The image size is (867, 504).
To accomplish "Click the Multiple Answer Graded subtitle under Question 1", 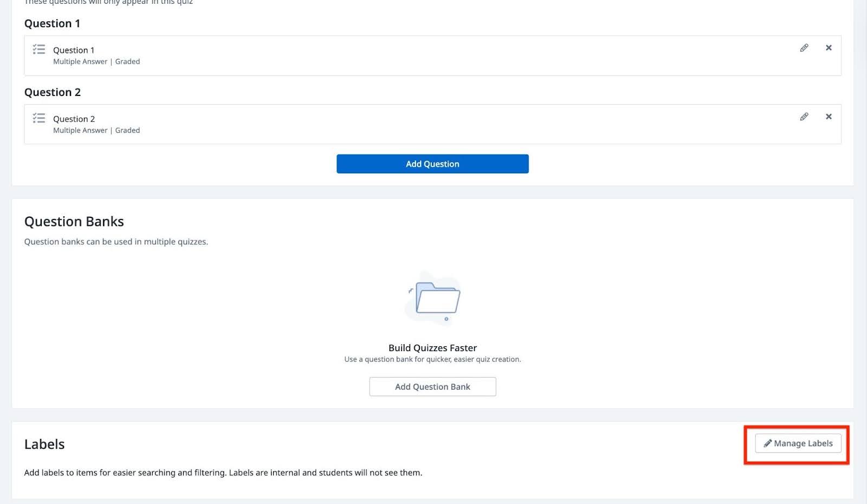I will [x=96, y=61].
